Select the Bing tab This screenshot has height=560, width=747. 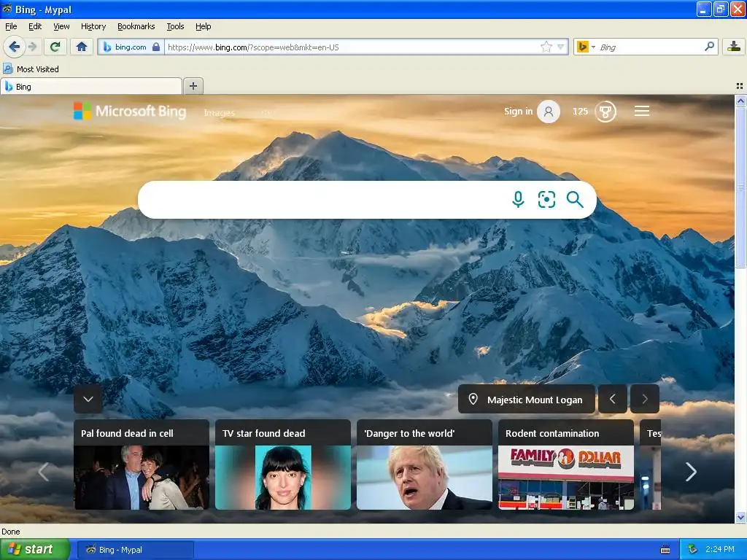point(91,86)
